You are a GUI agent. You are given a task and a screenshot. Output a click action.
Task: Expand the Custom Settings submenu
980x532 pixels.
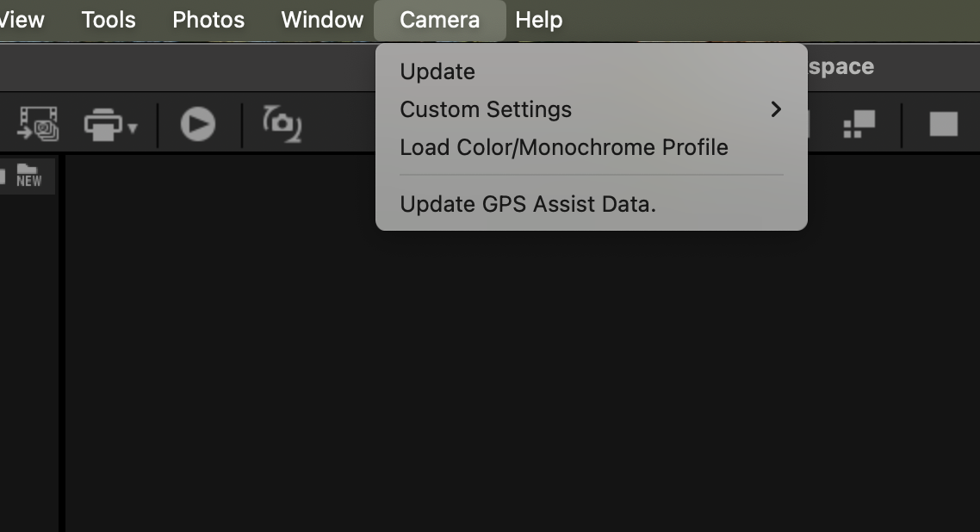(486, 109)
